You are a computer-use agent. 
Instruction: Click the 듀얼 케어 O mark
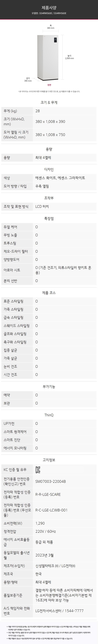pos(37,227)
